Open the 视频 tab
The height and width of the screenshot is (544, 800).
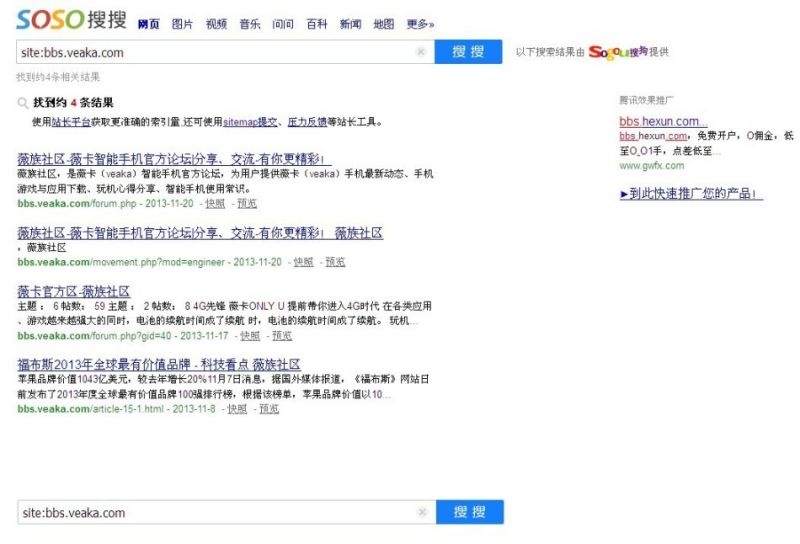click(216, 24)
